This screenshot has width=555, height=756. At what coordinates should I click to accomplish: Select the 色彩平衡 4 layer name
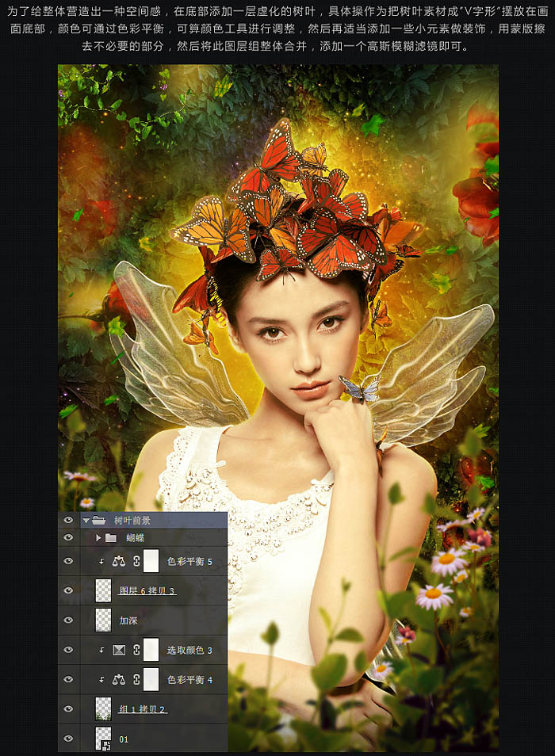[x=189, y=680]
